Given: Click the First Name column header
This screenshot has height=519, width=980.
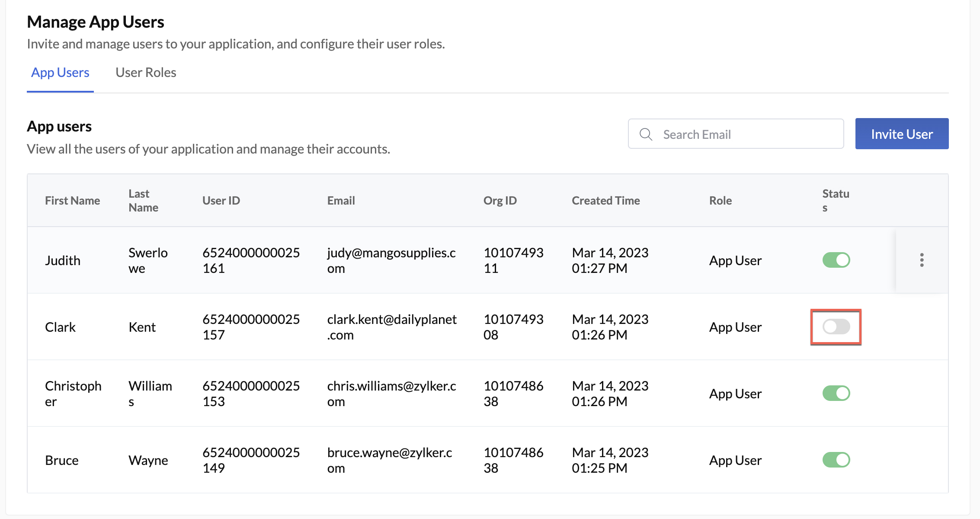Looking at the screenshot, I should pyautogui.click(x=72, y=200).
